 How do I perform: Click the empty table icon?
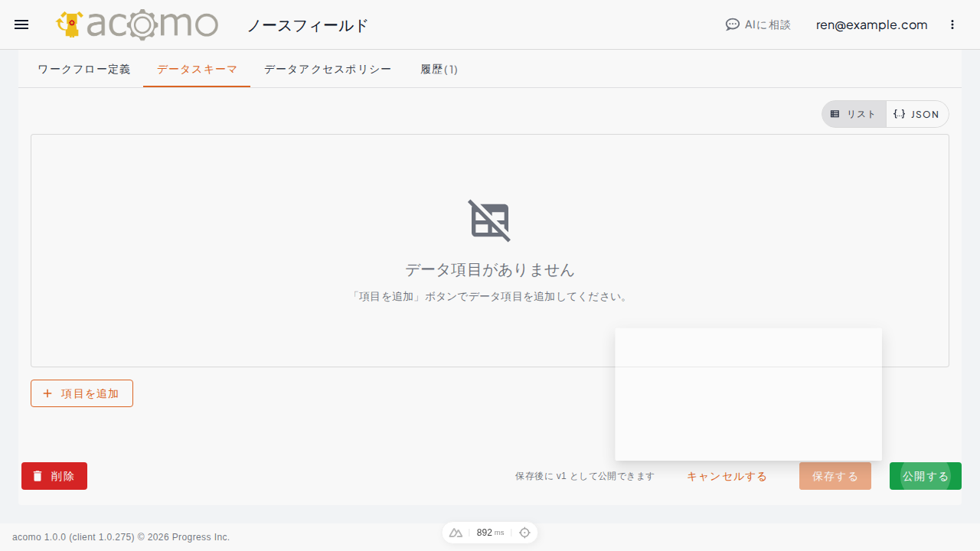coord(490,221)
